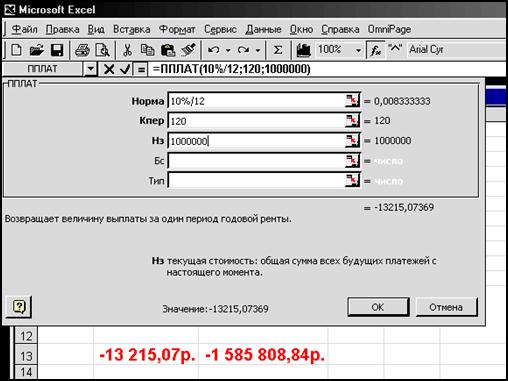This screenshot has width=508, height=381.
Task: Collapse dialog from Норма field icon
Action: pyautogui.click(x=352, y=101)
